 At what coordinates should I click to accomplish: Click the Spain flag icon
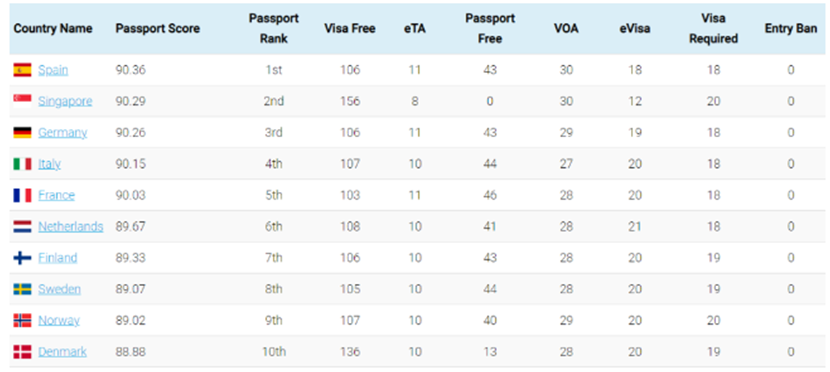click(x=22, y=70)
